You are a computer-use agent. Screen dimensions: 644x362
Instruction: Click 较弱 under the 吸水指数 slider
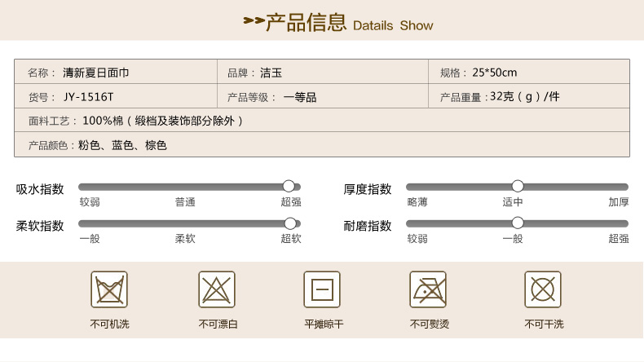coord(90,202)
